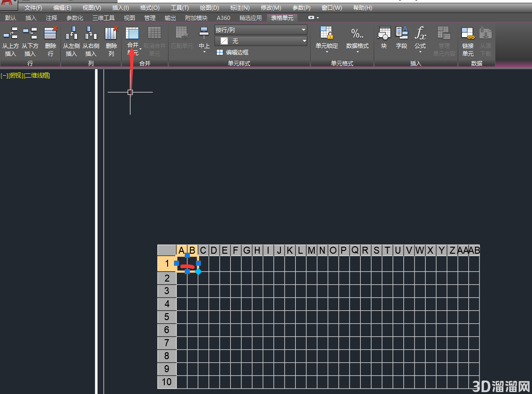
Task: Open the 编辑(E) menu
Action: (62, 7)
